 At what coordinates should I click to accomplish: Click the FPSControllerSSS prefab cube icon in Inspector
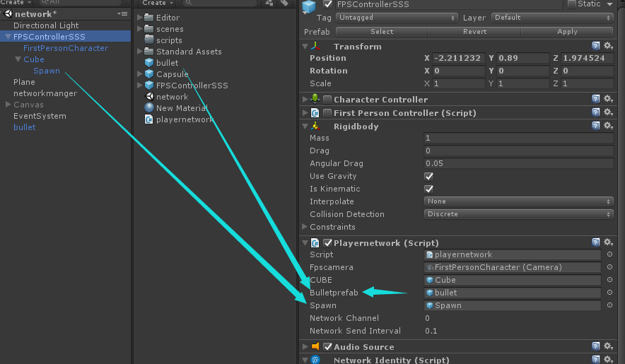(309, 7)
